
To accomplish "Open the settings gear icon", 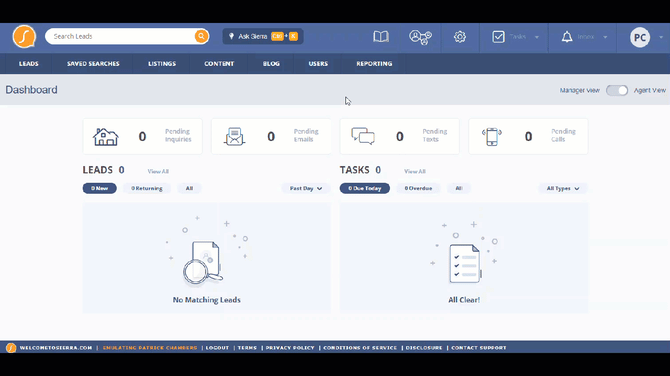I will 460,37.
